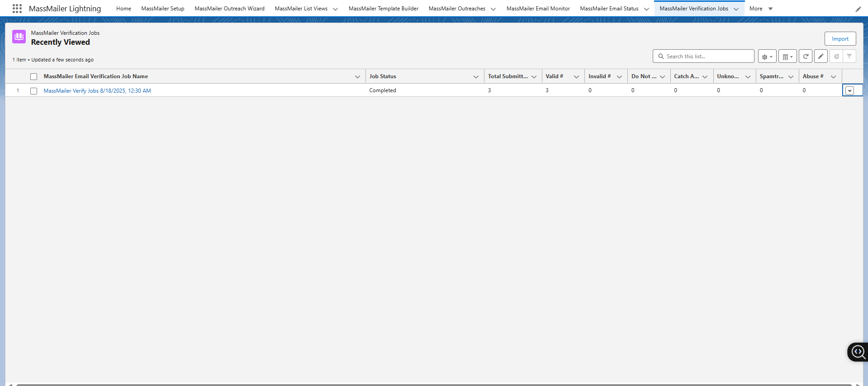Click the Recently Viewed list title
This screenshot has width=868, height=386.
(x=61, y=42)
